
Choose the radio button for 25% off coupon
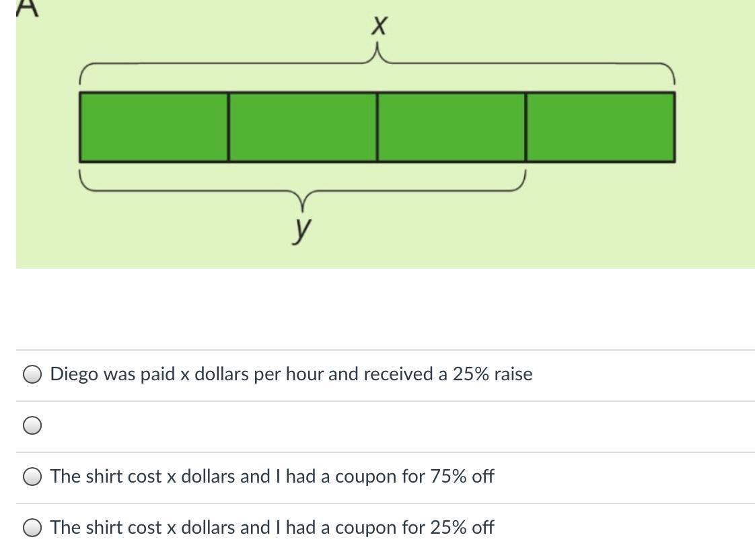pos(32,528)
